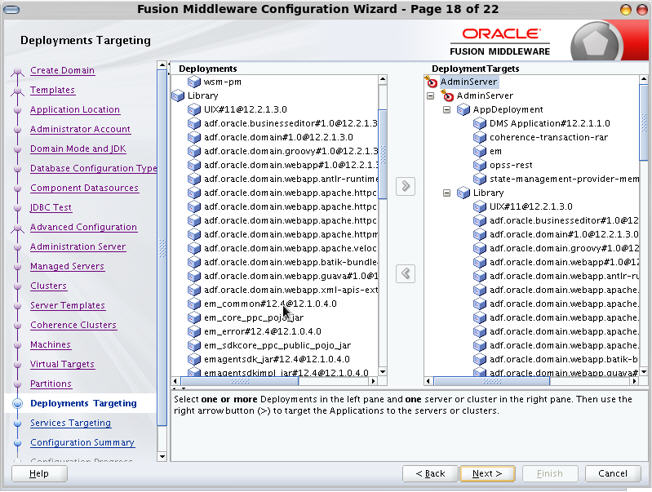
Task: Open the Machines step
Action: (50, 344)
